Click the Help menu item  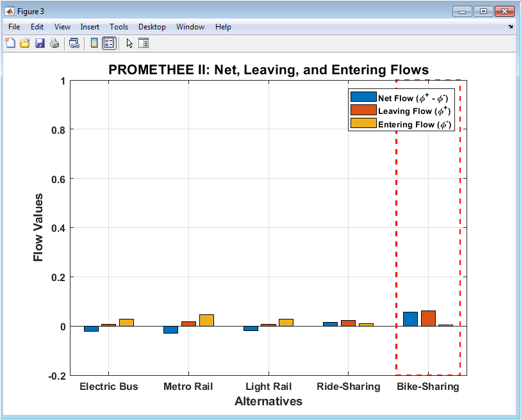pos(223,27)
